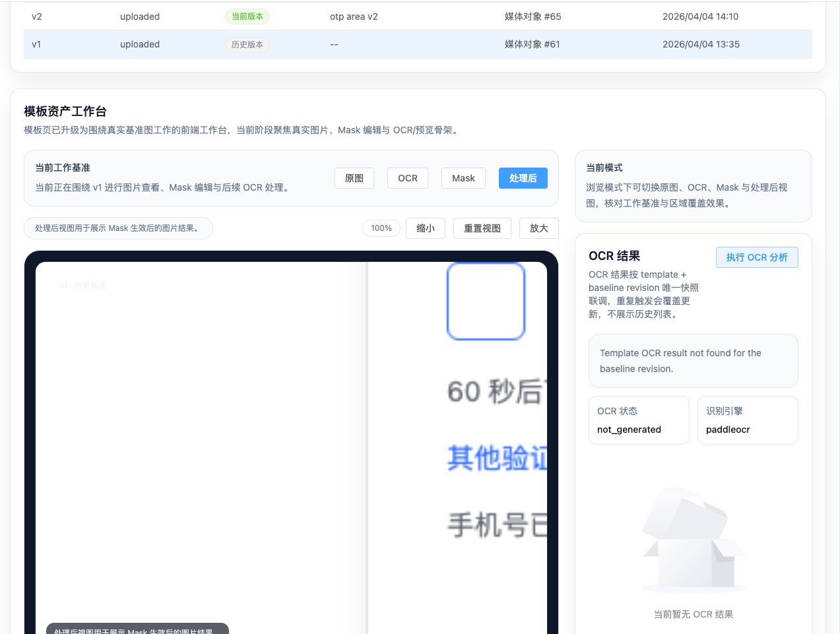
Task: Run 执行 OCR 分析 analysis
Action: click(x=757, y=257)
